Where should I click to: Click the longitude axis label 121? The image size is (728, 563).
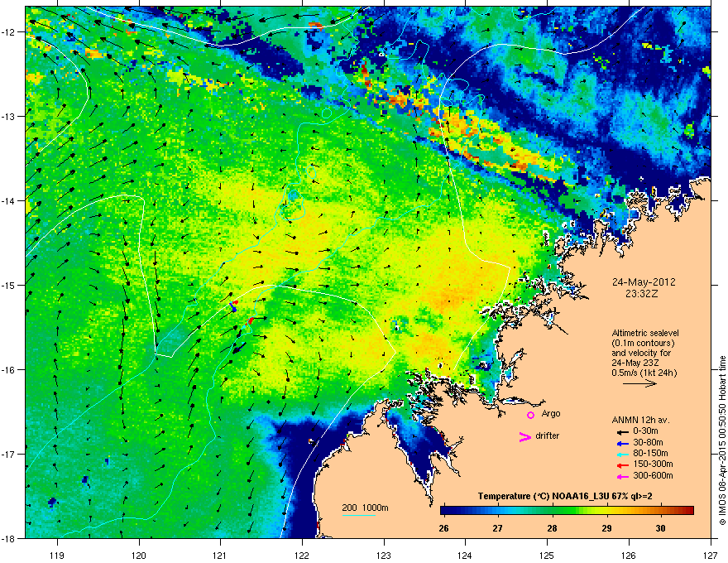pos(220,555)
